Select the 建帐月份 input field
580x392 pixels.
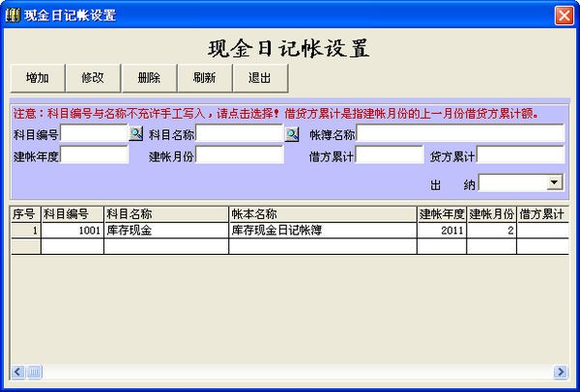pyautogui.click(x=239, y=155)
